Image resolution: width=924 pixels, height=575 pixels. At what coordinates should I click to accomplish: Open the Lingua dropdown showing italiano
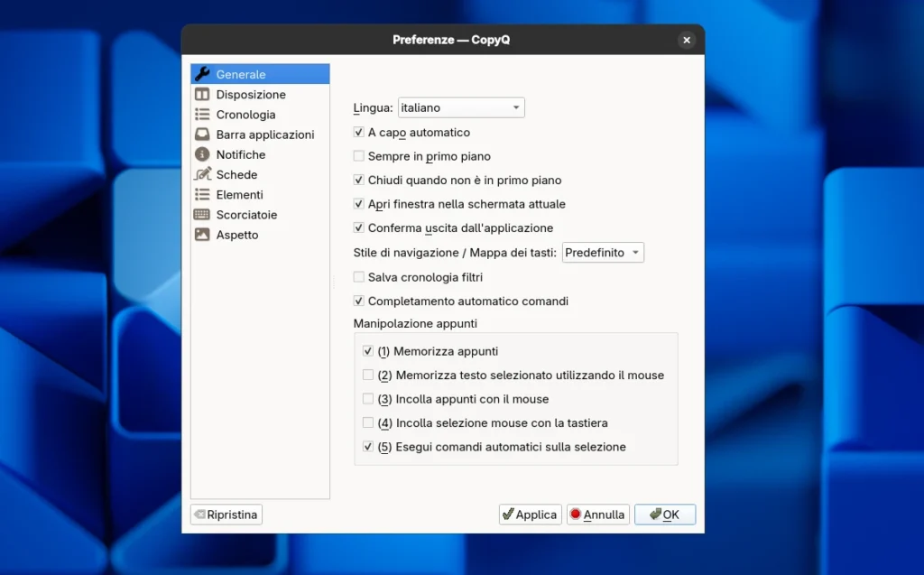[461, 107]
